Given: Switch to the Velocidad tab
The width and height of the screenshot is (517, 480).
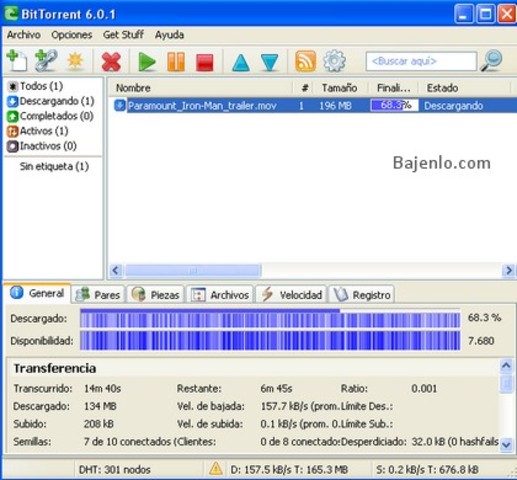Looking at the screenshot, I should (291, 295).
